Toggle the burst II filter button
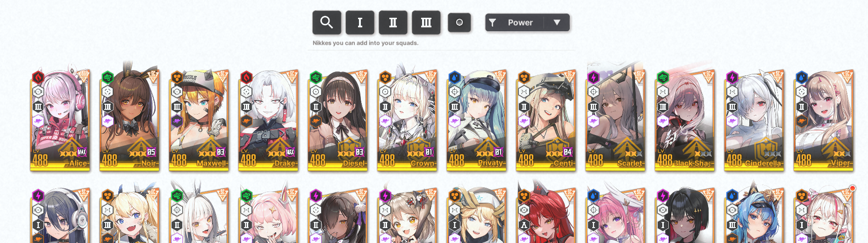Image resolution: width=868 pixels, height=243 pixels. pos(393,22)
